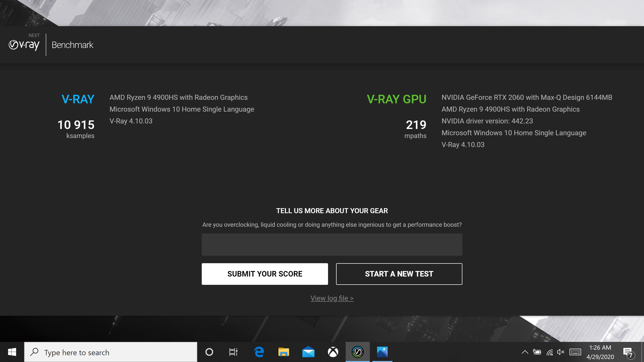Screen dimensions: 644x362
Task: Open the Xbox app from the taskbar
Action: 333,352
